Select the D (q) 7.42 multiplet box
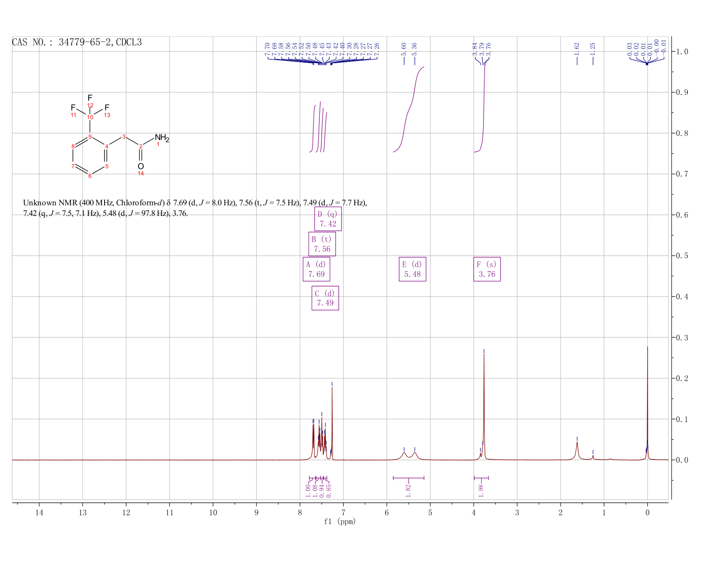Screen dimensions: 728x563 click(x=328, y=219)
